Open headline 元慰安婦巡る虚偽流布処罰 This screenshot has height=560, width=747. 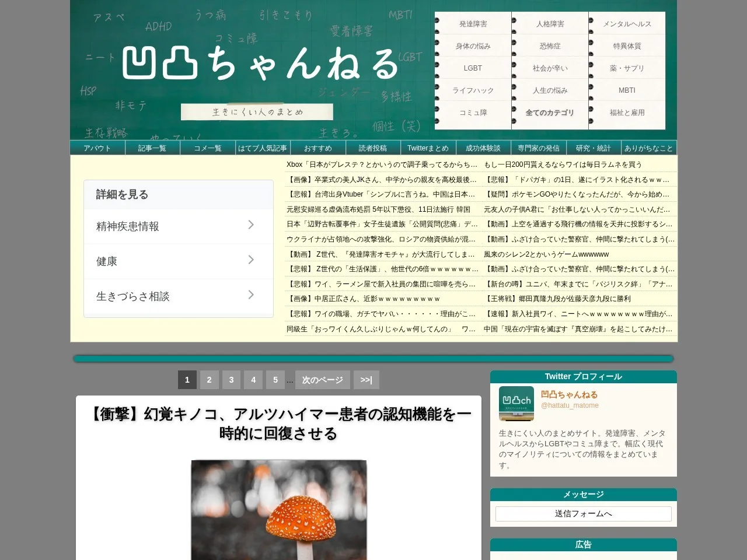[x=378, y=209]
